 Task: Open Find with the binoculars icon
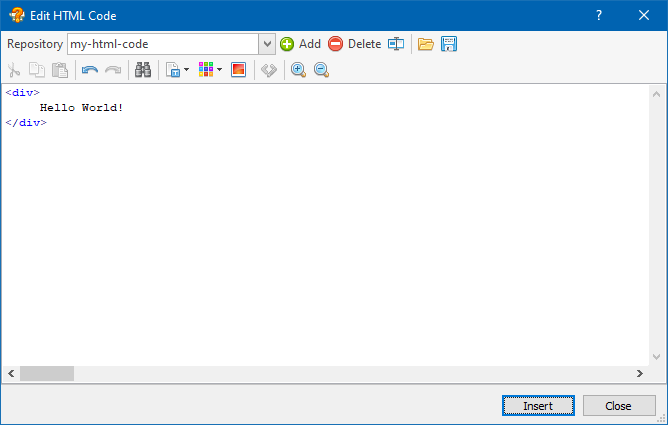143,70
